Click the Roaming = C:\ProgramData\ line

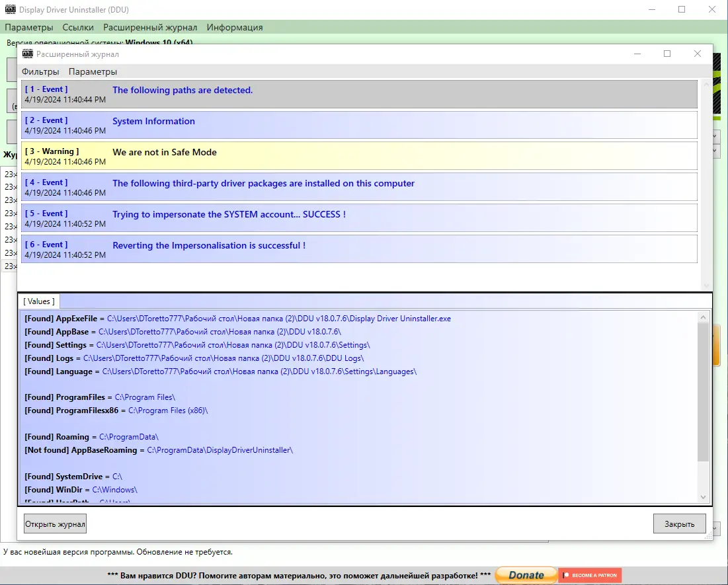[91, 437]
